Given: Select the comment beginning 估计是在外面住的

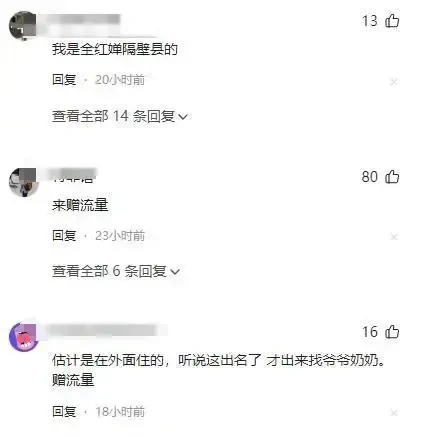Looking at the screenshot, I should coord(219,370).
